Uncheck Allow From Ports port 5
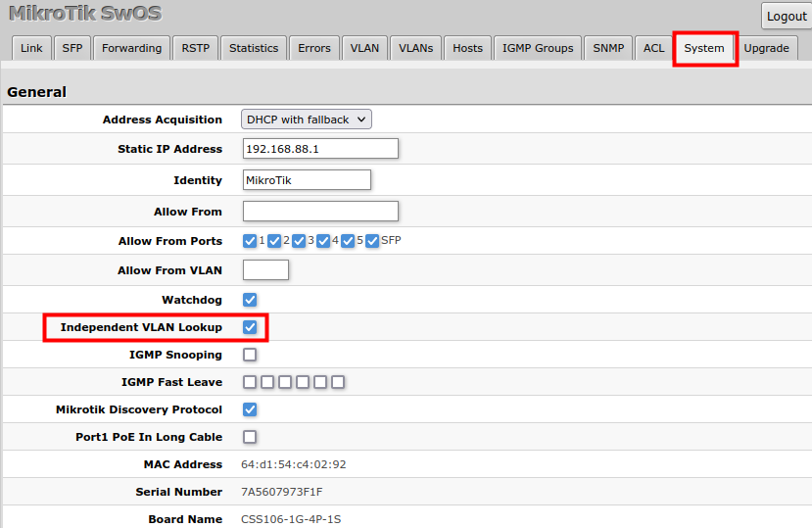Screen dimensions: 812x528 coord(348,241)
